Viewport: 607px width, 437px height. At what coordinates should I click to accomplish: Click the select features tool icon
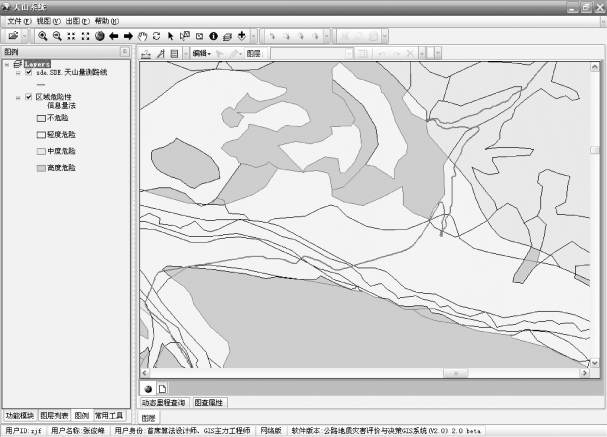coord(185,36)
